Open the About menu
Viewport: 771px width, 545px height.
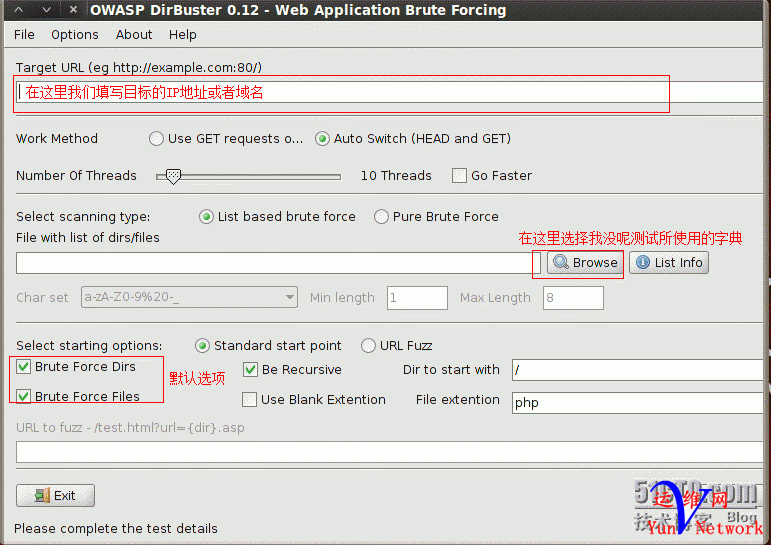point(134,35)
